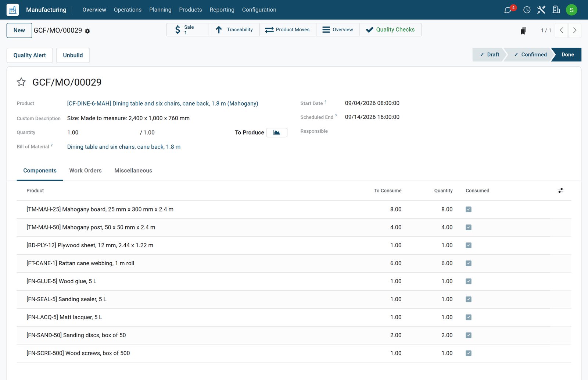
Task: Open the gear actions menu beside GCF/MO/00029
Action: coord(87,31)
